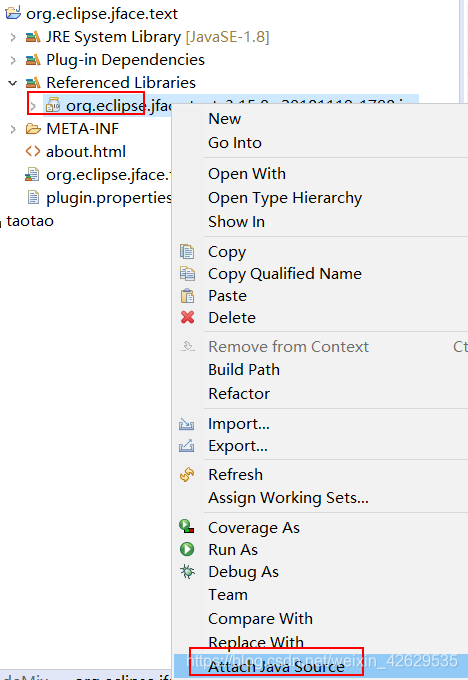The width and height of the screenshot is (468, 680).
Task: Open the Build Path submenu
Action: pyautogui.click(x=244, y=369)
